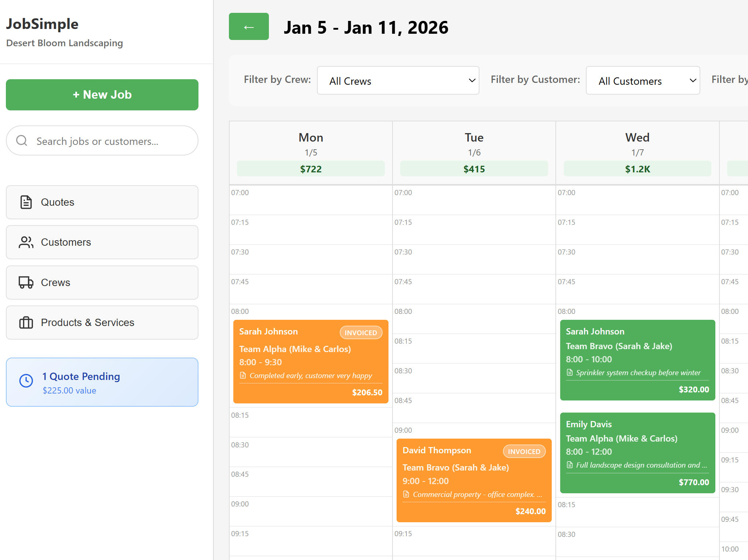
Task: Open the All Crews filter dropdown
Action: pyautogui.click(x=398, y=81)
